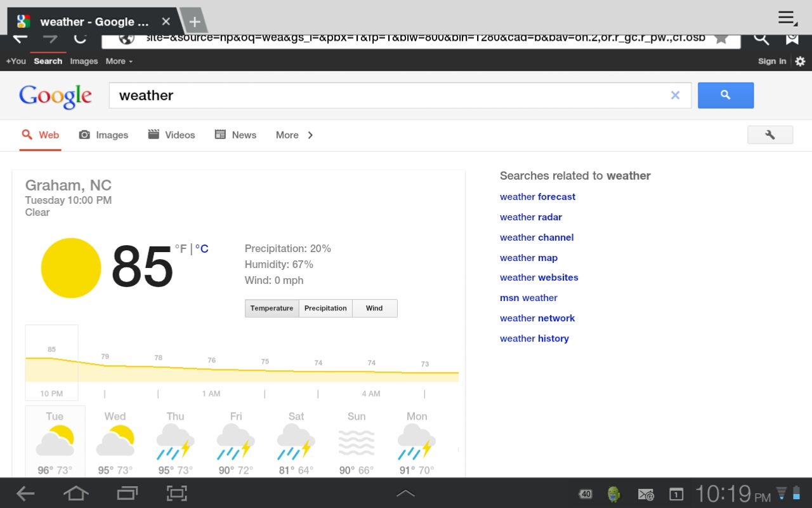The width and height of the screenshot is (812, 508).
Task: Open a new browser tab
Action: tap(195, 22)
